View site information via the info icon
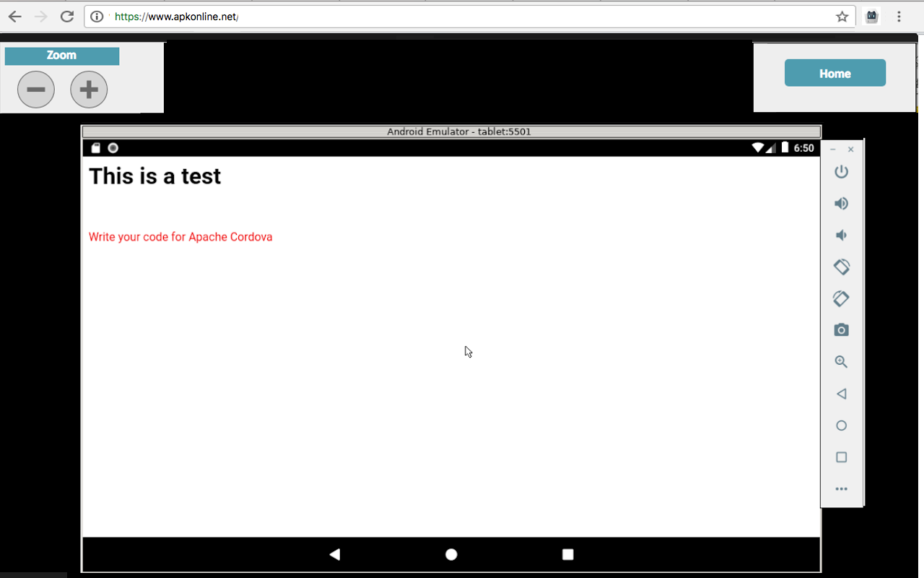Viewport: 924px width, 578px height. 97,17
